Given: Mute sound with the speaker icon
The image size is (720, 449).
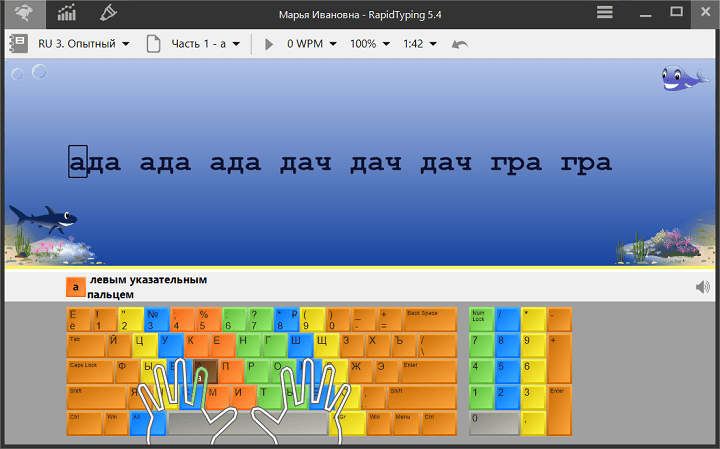Looking at the screenshot, I should coord(702,288).
